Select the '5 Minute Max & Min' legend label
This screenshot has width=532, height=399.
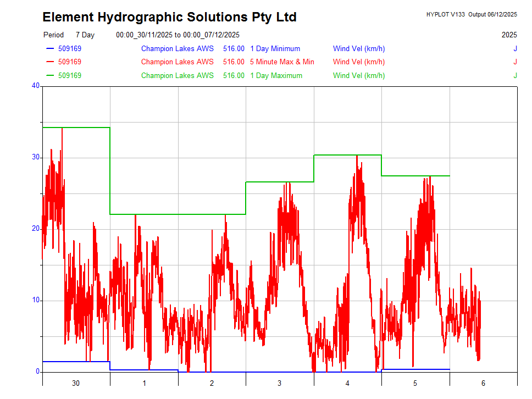tap(282, 62)
